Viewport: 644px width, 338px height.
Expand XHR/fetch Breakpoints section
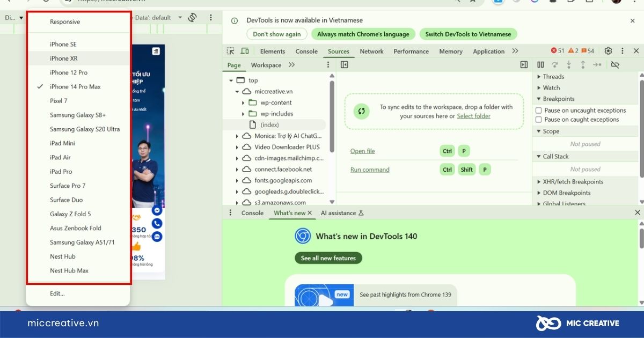coord(570,182)
